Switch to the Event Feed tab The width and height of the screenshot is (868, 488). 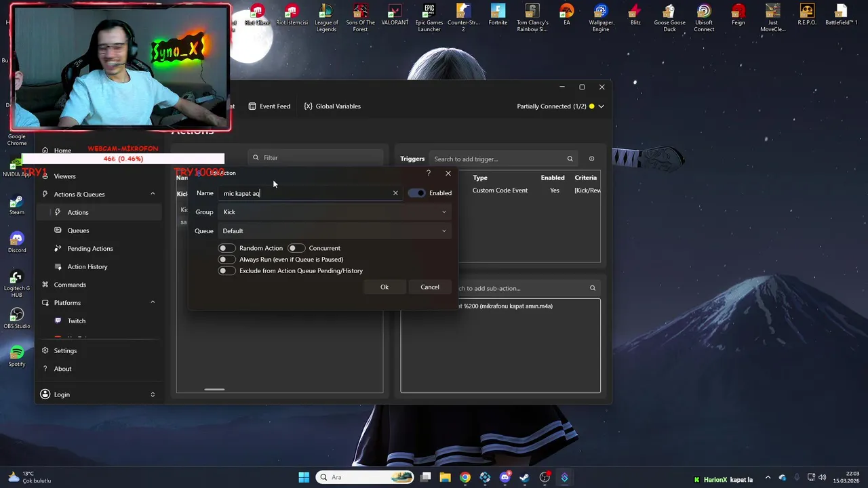[269, 106]
